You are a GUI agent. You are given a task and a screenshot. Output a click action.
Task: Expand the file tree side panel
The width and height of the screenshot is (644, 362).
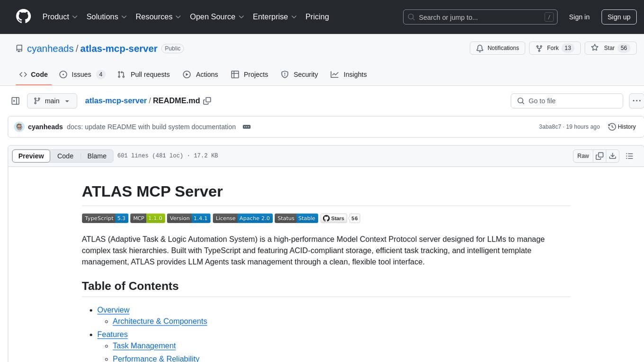tap(16, 101)
